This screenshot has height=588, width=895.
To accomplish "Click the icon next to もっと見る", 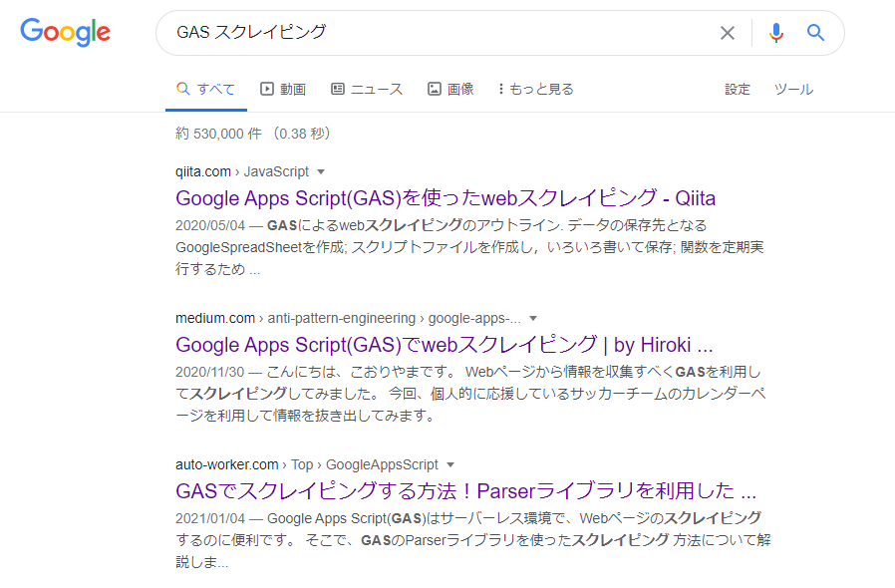I will pyautogui.click(x=499, y=89).
